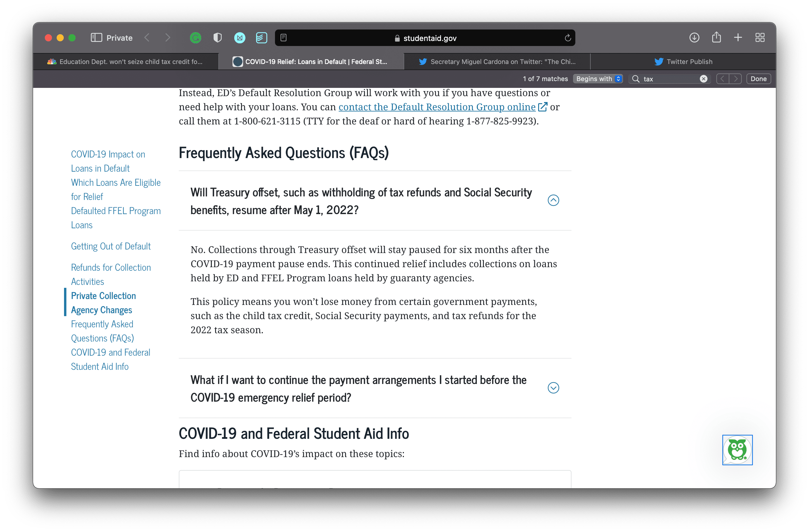Expand the payment arrangements FAQ
The height and width of the screenshot is (532, 809).
553,388
